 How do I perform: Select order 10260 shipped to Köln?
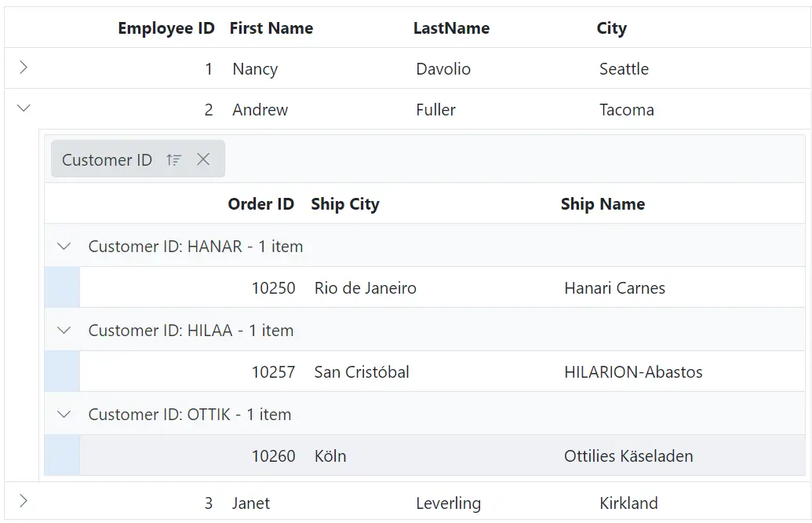click(330, 455)
